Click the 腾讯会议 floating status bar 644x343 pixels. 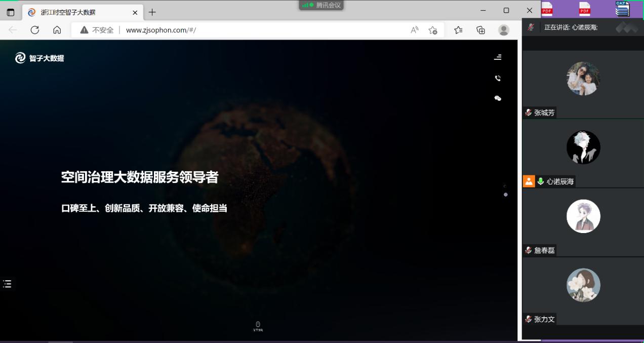click(321, 5)
